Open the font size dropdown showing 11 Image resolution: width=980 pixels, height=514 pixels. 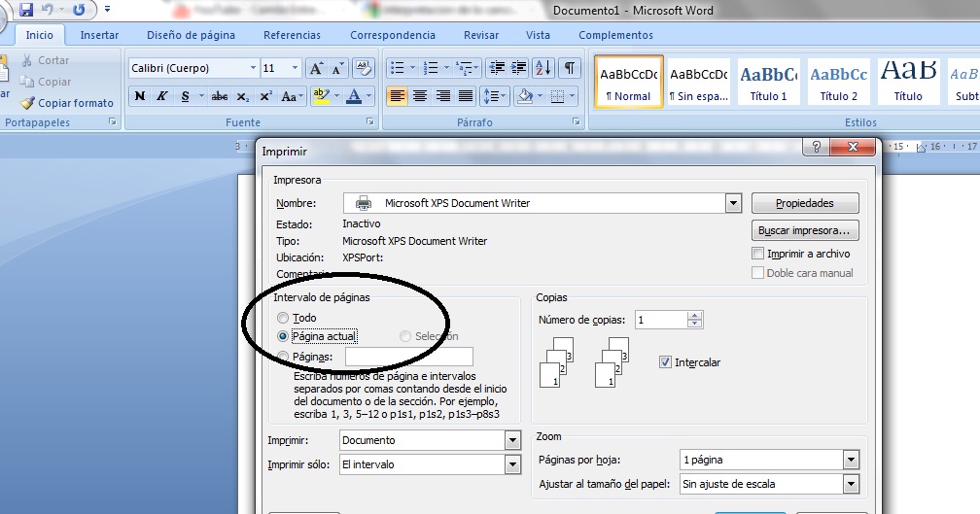pyautogui.click(x=295, y=68)
